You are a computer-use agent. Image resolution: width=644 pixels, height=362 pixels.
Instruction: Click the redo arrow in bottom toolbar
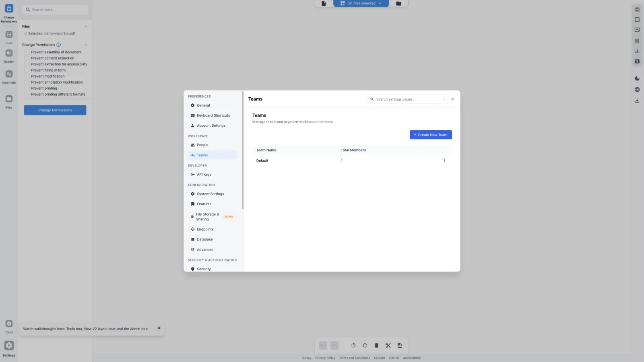(334, 346)
